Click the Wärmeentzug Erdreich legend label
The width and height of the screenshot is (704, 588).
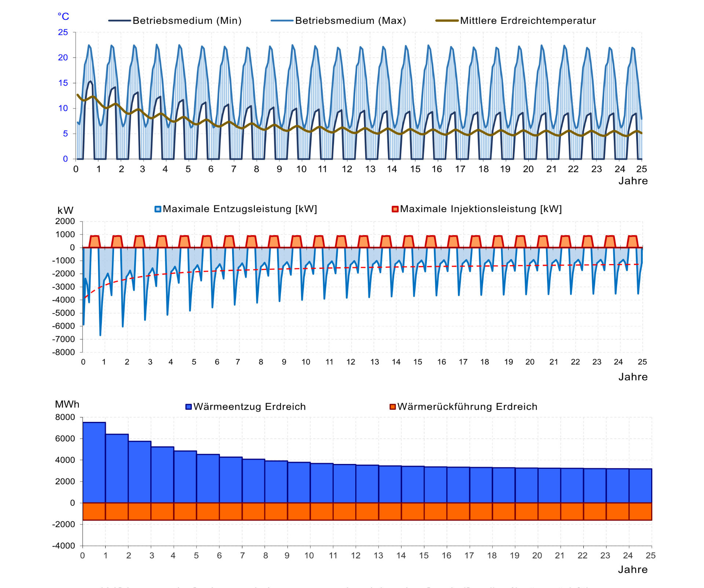(249, 407)
